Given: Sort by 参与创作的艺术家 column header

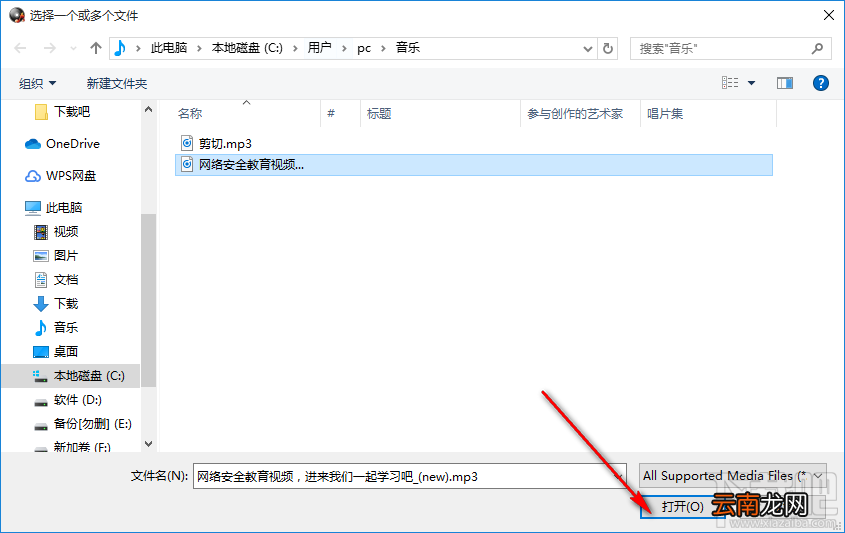Looking at the screenshot, I should point(575,114).
